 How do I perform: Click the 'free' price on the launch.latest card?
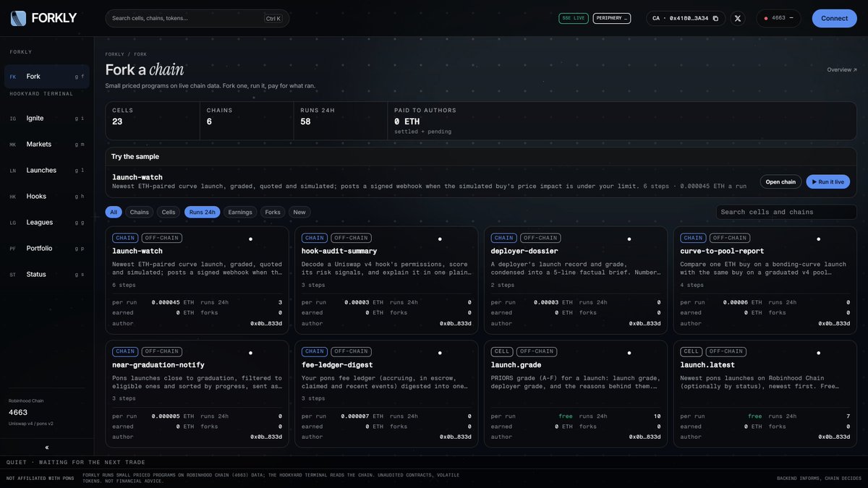point(754,416)
